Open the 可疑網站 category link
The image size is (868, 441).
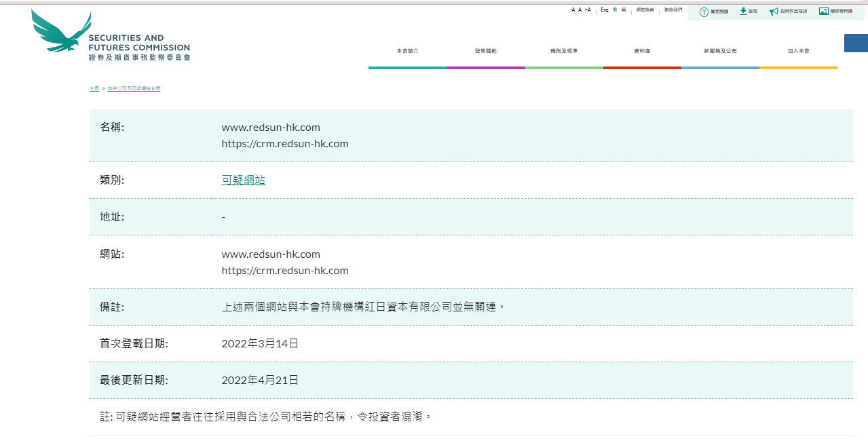point(243,180)
